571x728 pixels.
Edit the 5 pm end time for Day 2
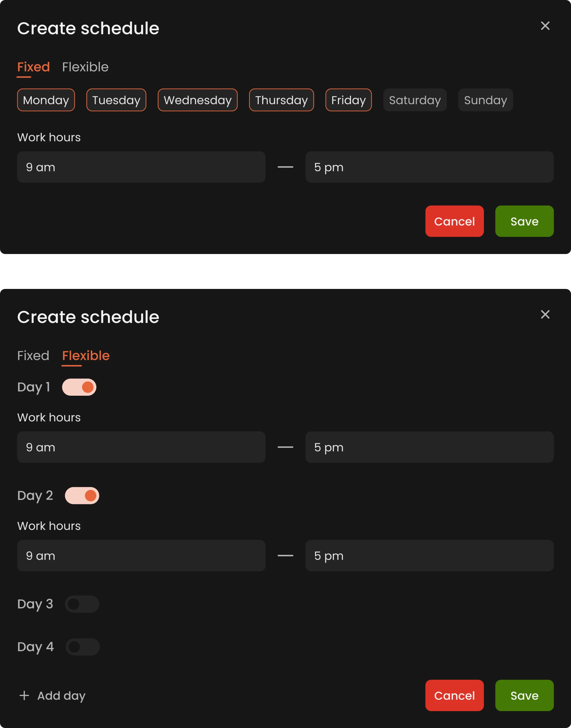coord(429,555)
